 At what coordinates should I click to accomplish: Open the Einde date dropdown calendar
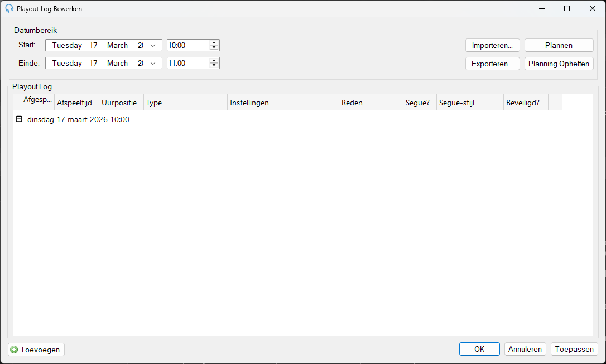coord(153,63)
